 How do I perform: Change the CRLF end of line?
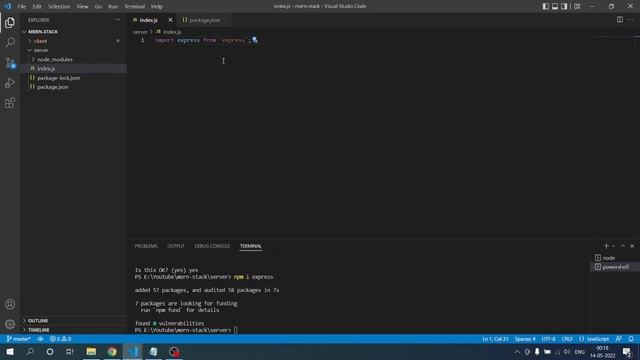pyautogui.click(x=567, y=339)
